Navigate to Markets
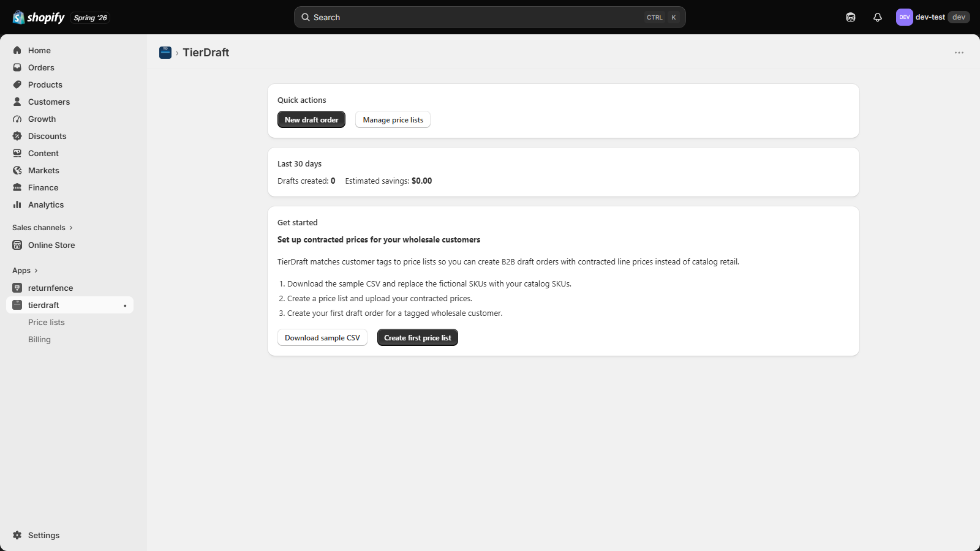980x551 pixels. [70, 170]
